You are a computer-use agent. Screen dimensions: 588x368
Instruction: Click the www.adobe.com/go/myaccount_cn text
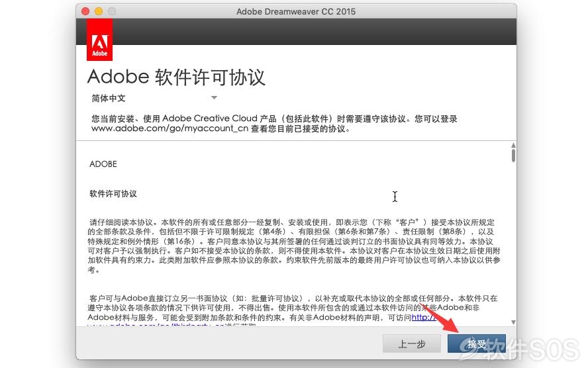pyautogui.click(x=170, y=128)
